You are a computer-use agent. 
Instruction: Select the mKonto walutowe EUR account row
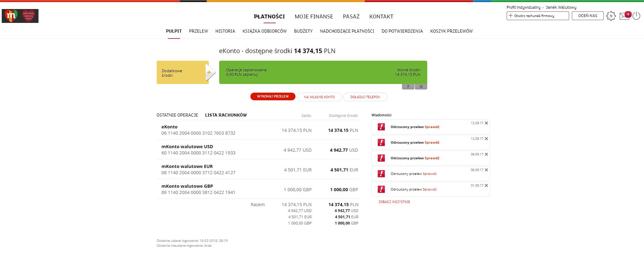(x=258, y=169)
